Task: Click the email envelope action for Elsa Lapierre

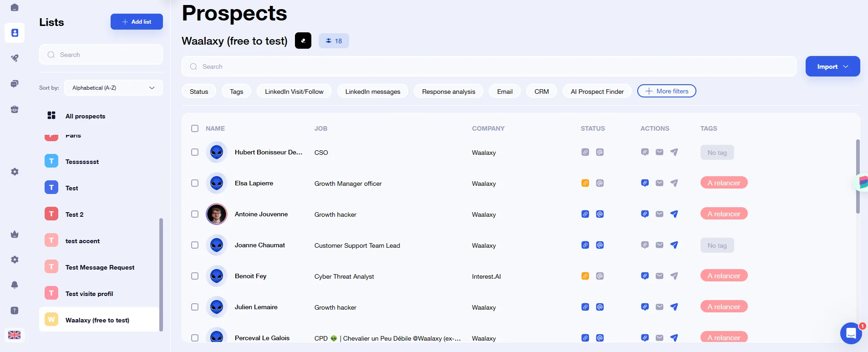Action: pyautogui.click(x=660, y=183)
